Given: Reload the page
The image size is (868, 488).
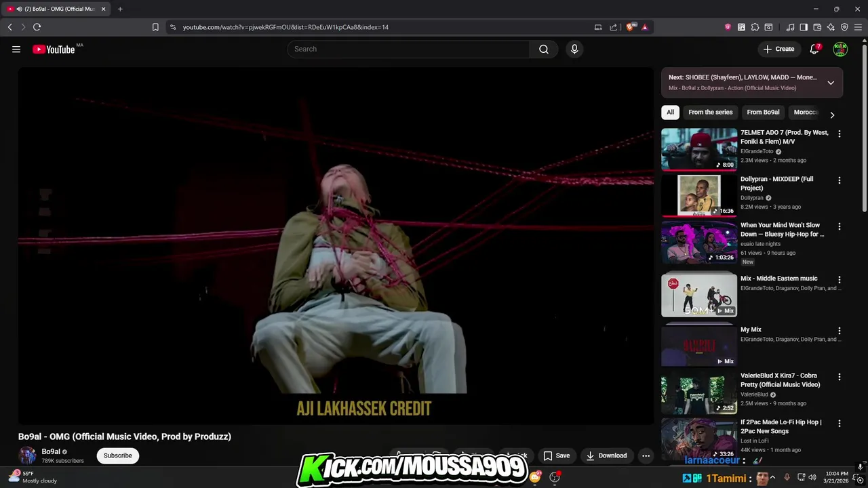Looking at the screenshot, I should [x=37, y=27].
